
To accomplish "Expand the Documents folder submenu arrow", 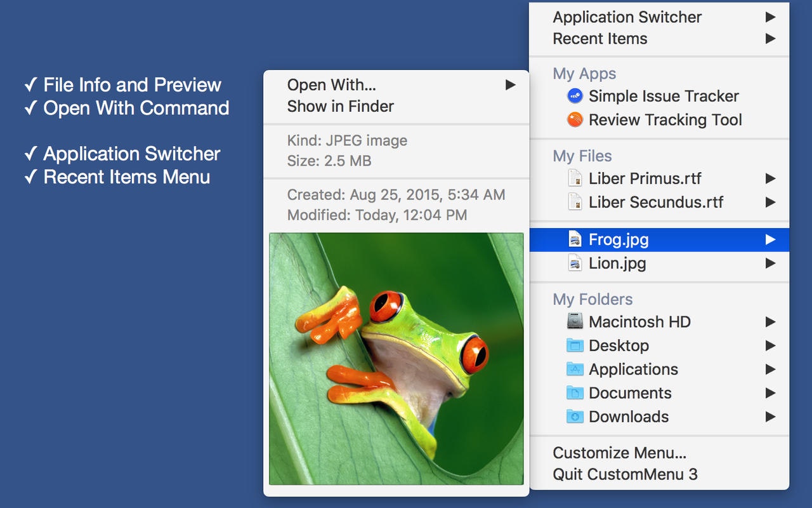I will [770, 393].
